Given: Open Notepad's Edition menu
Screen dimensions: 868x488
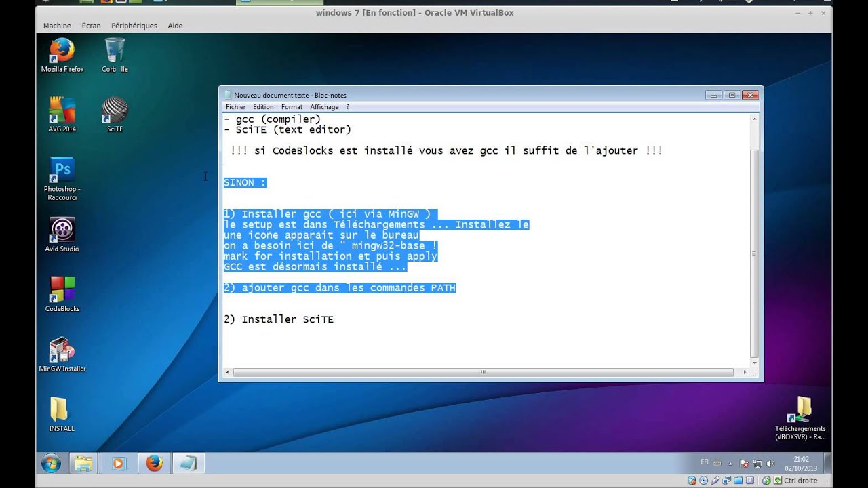Looking at the screenshot, I should (x=263, y=107).
